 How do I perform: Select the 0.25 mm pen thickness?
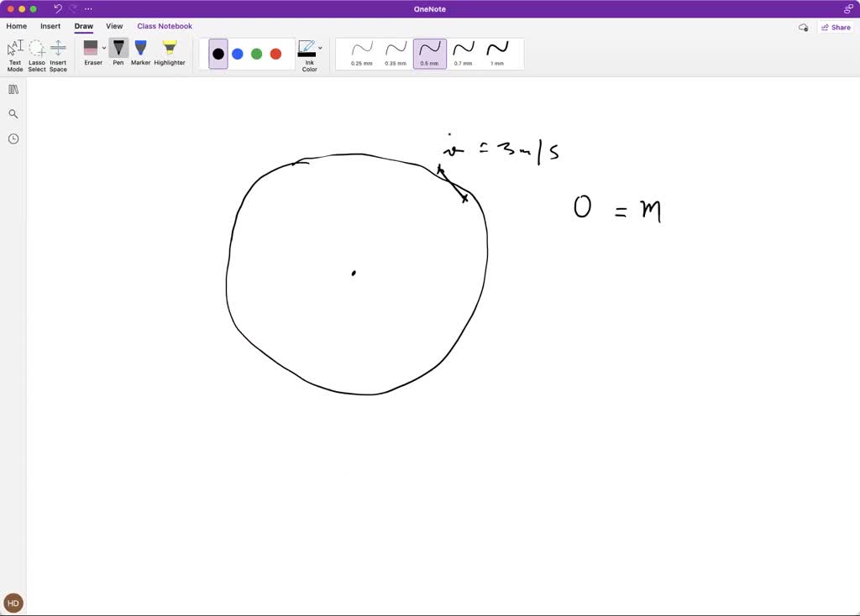pyautogui.click(x=360, y=54)
